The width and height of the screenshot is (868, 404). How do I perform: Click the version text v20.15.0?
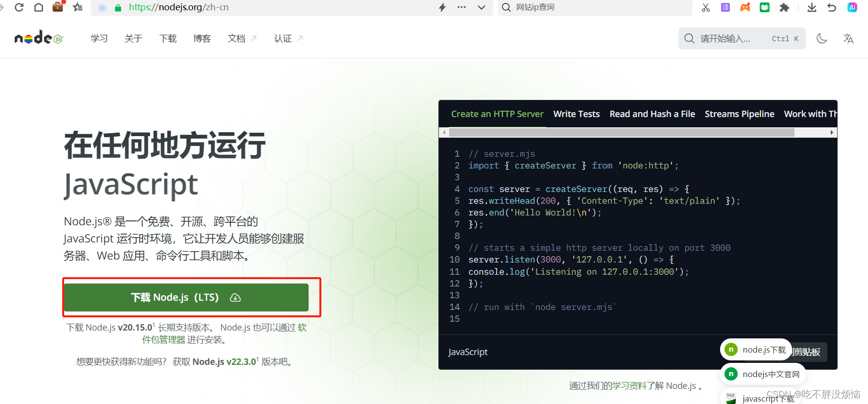click(x=136, y=327)
